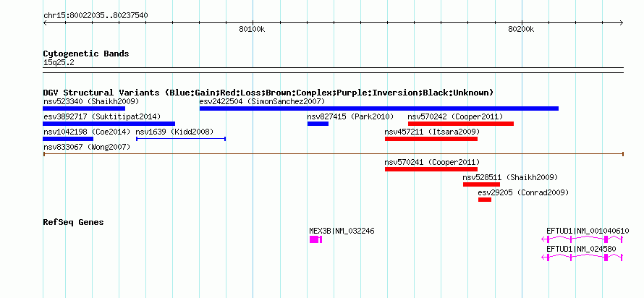644x298 pixels.
Task: Open the MEX3B|NM_032246 gene label
Action: (x=342, y=231)
